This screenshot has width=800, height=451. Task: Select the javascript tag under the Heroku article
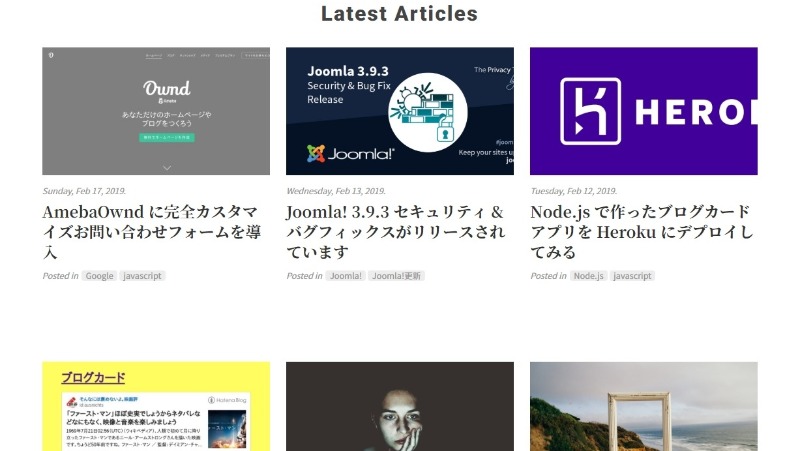(x=632, y=276)
